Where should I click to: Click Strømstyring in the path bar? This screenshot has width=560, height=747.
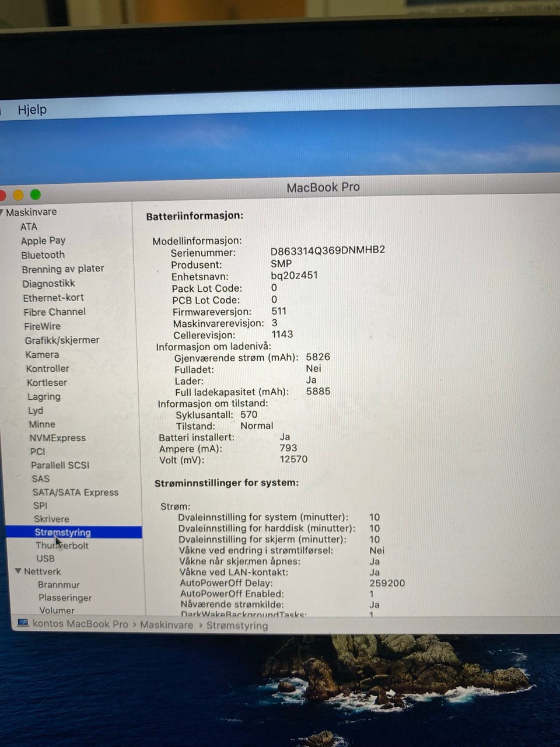point(237,625)
